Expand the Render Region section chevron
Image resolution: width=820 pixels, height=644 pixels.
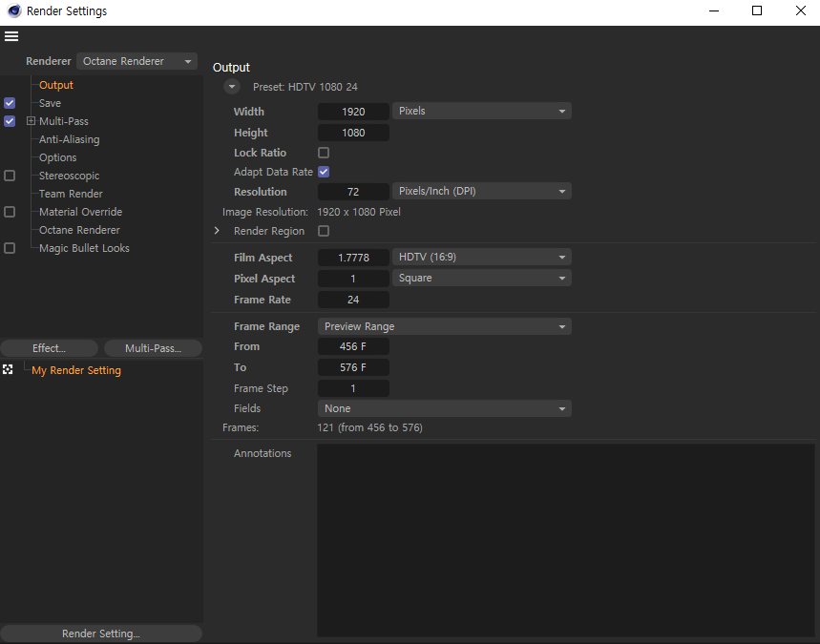point(217,231)
